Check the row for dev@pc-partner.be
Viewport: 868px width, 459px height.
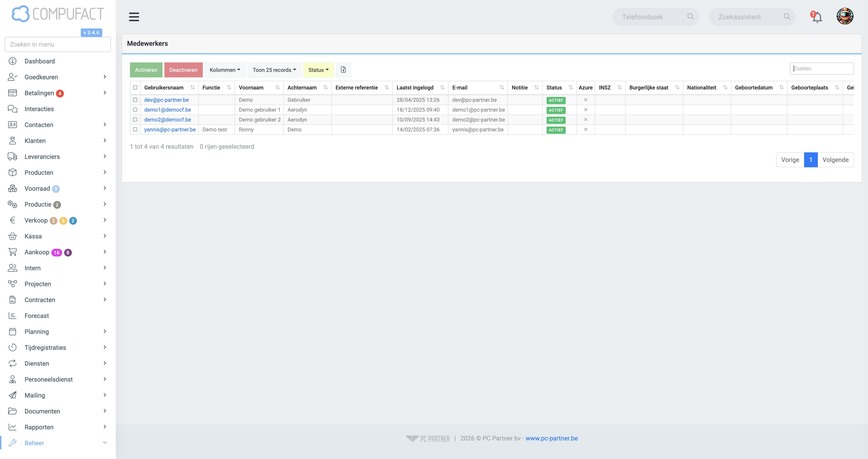tap(135, 100)
